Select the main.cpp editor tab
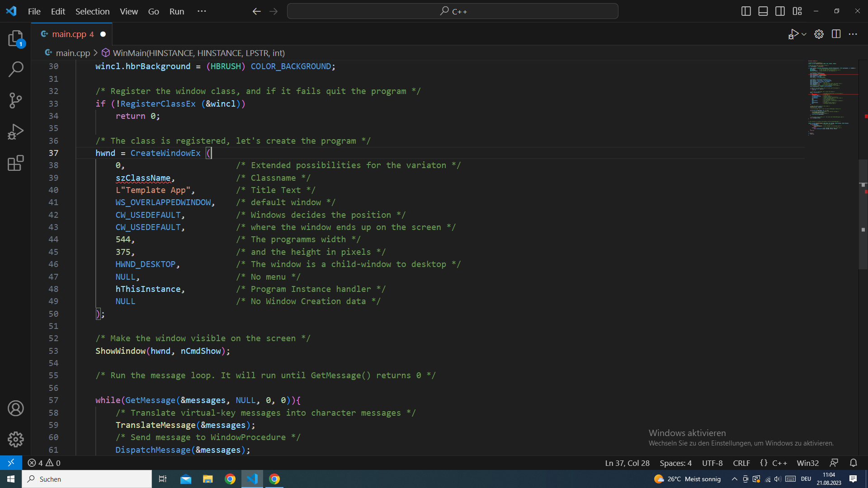Screen dimensions: 868x488 click(x=69, y=34)
